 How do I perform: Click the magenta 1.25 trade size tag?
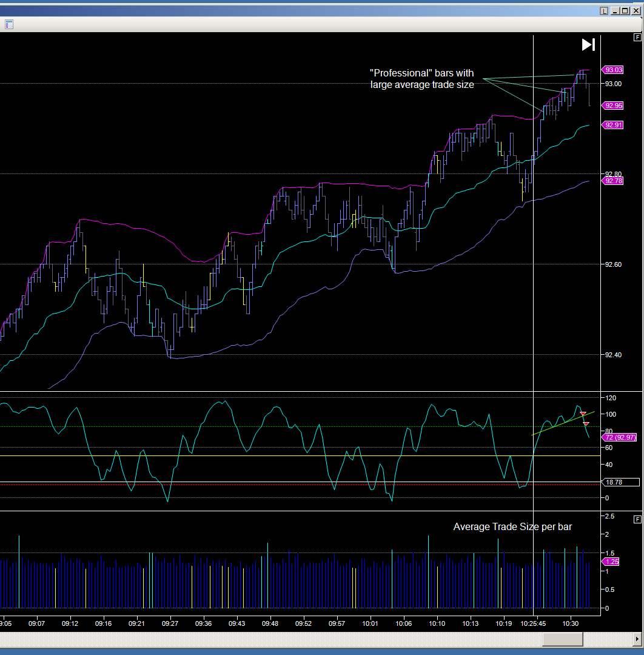611,562
